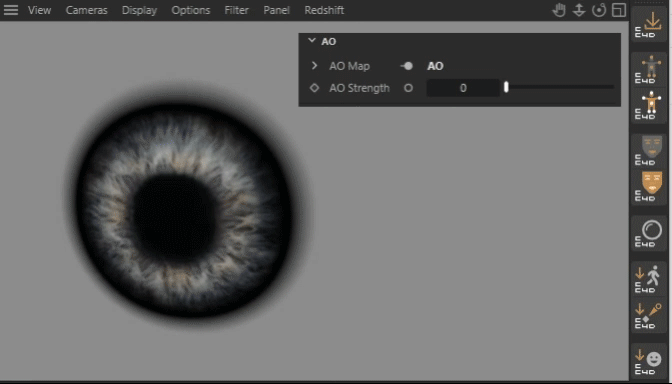The height and width of the screenshot is (384, 672).
Task: Open the Redshift menu
Action: point(324,10)
